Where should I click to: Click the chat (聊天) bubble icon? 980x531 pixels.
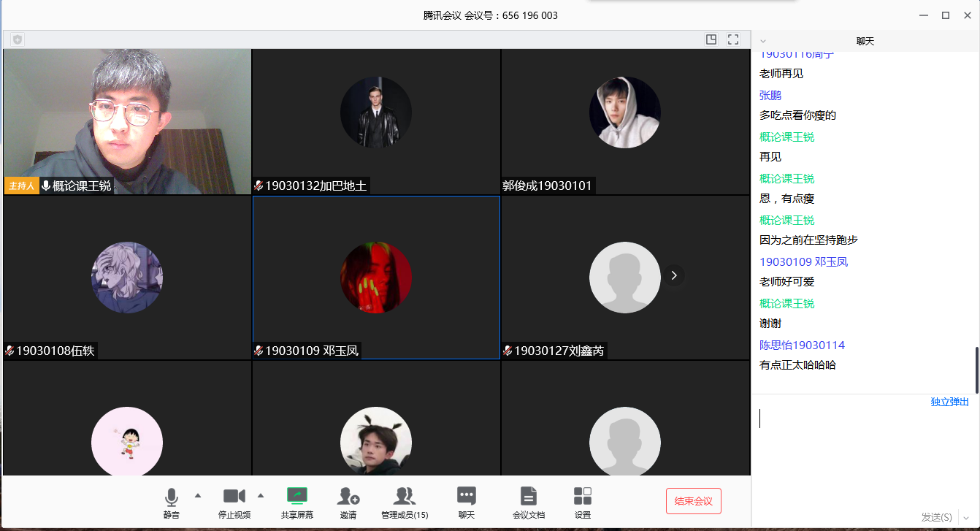click(x=467, y=497)
